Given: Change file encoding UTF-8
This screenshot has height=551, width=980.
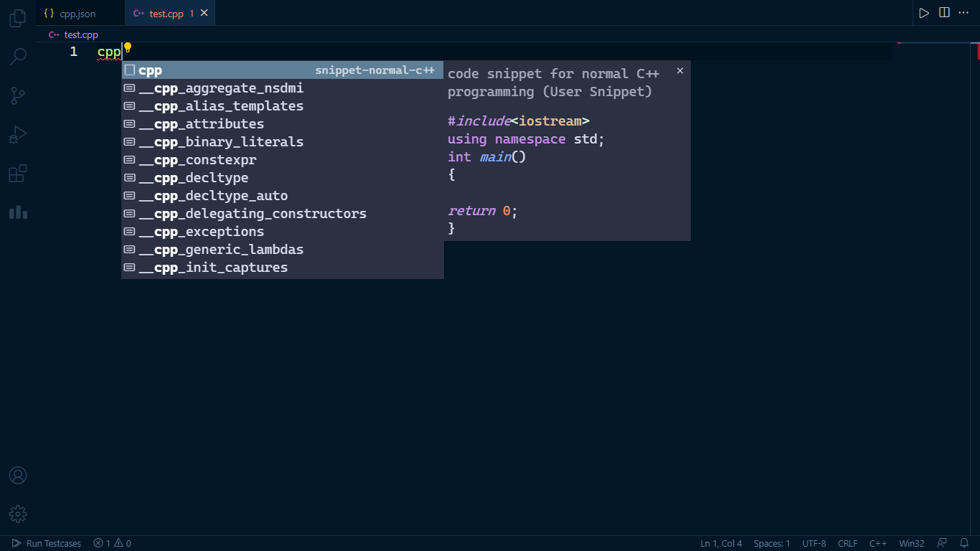Looking at the screenshot, I should (x=814, y=543).
